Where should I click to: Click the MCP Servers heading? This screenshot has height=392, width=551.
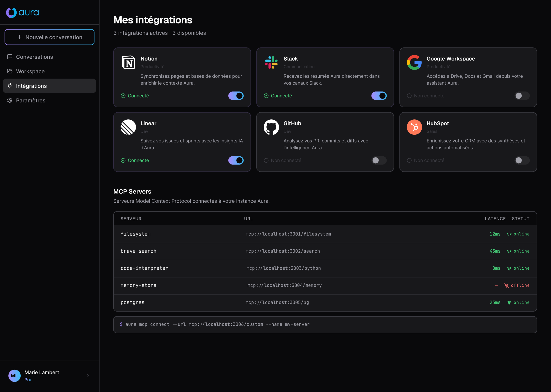(132, 191)
